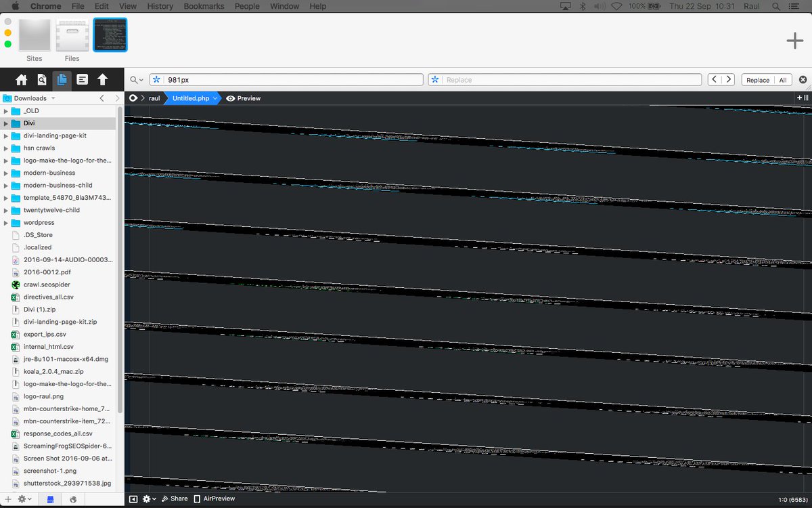Screen dimensions: 812x508
Task: Open the Editor text view icon
Action: [x=82, y=79]
